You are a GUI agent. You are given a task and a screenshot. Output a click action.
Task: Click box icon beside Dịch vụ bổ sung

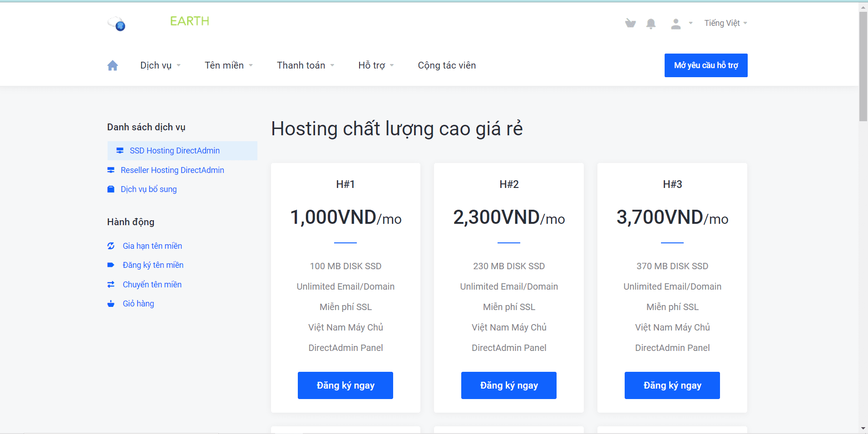[x=111, y=189]
